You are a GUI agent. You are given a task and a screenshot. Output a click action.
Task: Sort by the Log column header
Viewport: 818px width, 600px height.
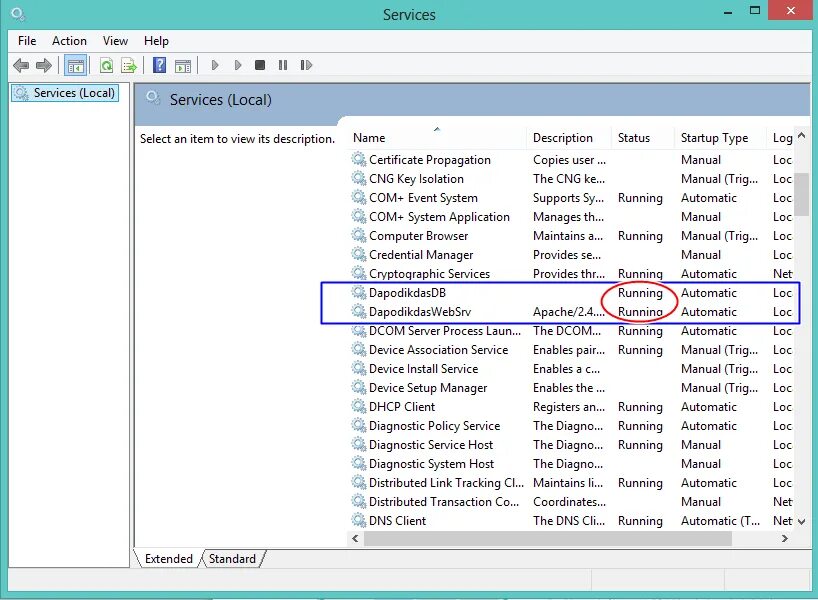pyautogui.click(x=780, y=138)
